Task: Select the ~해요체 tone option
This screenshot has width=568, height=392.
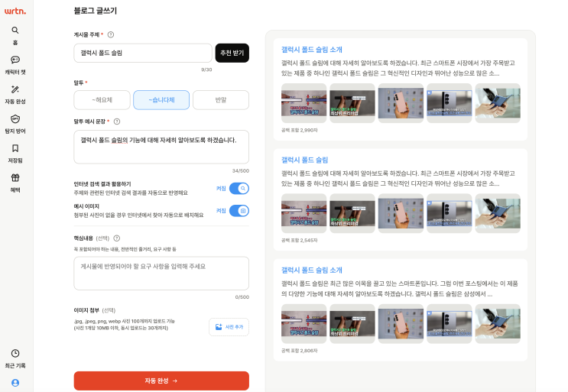Action: pyautogui.click(x=102, y=100)
